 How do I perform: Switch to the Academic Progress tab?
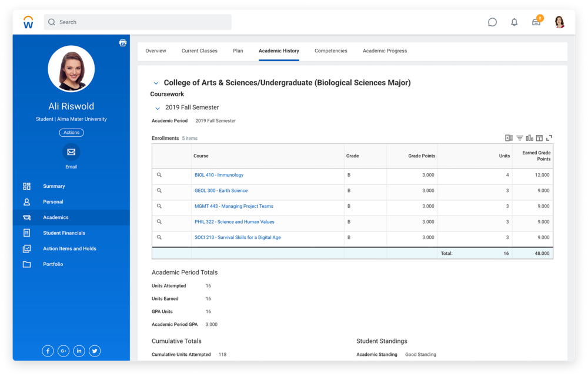(385, 51)
